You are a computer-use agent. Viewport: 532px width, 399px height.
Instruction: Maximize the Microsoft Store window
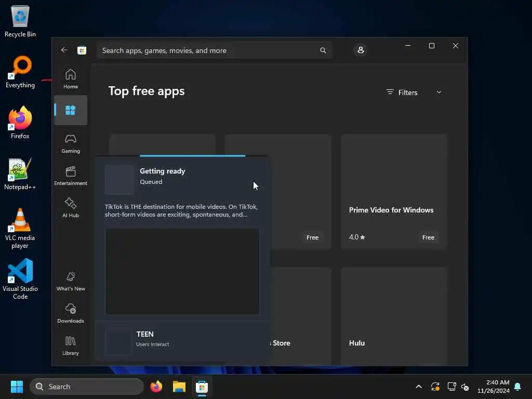[x=432, y=46]
